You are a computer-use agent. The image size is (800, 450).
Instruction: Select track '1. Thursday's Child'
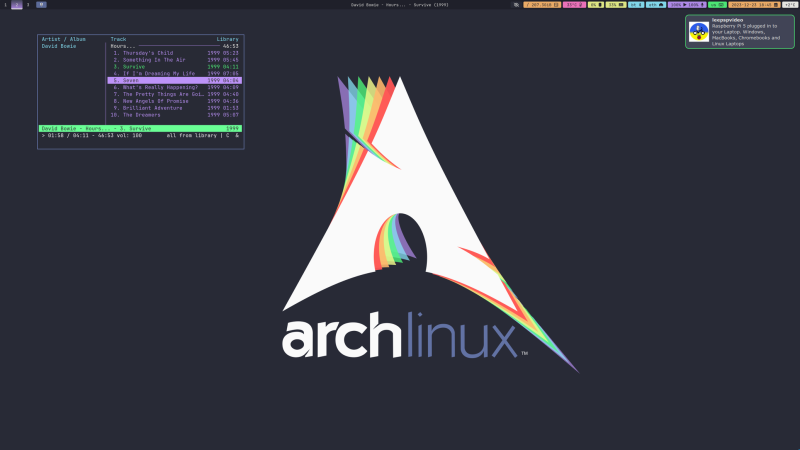174,53
